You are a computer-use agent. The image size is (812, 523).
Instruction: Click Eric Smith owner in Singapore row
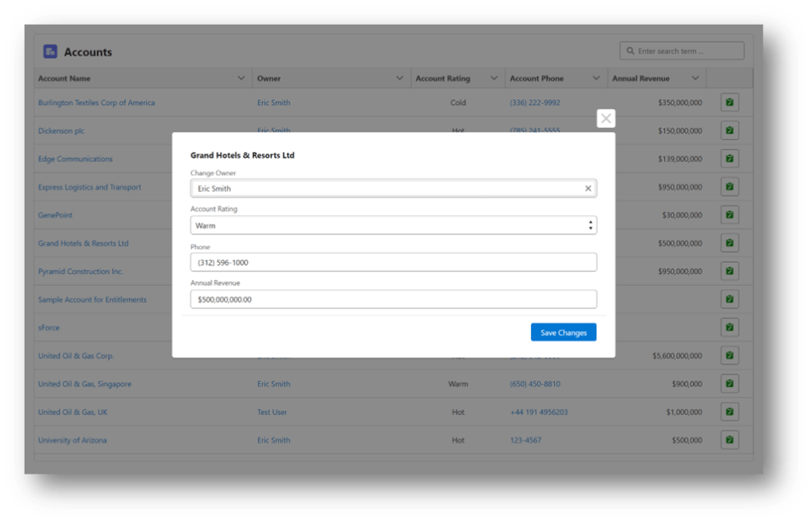pyautogui.click(x=273, y=383)
